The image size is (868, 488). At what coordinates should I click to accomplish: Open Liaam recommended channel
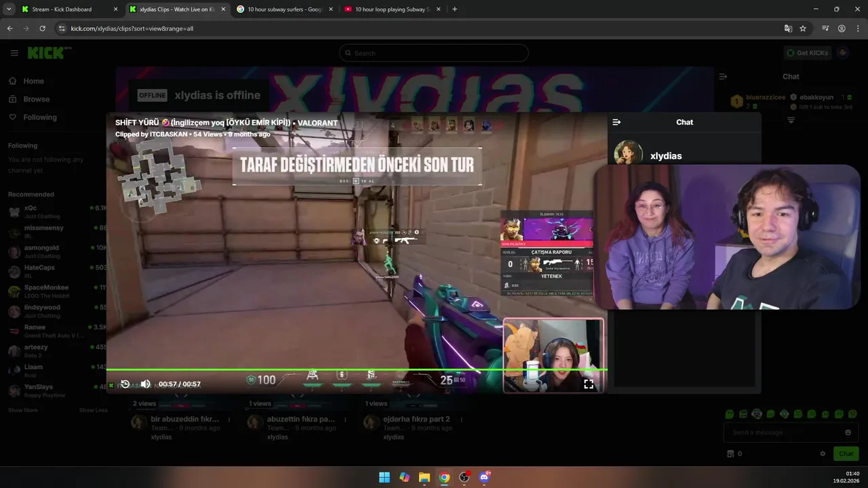pos(57,370)
